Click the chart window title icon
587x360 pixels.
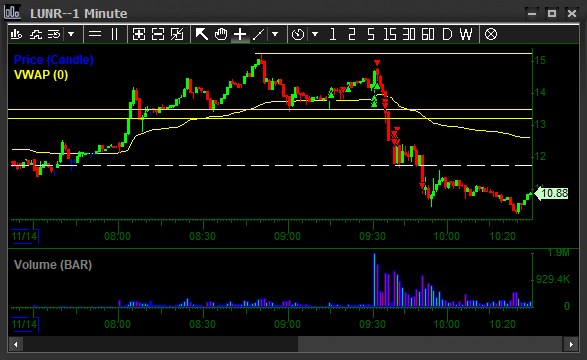pyautogui.click(x=12, y=12)
